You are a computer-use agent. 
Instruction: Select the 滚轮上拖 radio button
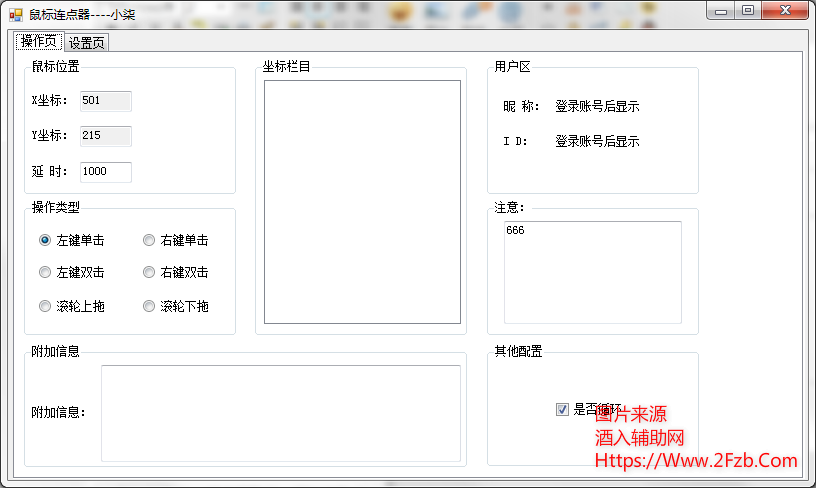point(45,307)
